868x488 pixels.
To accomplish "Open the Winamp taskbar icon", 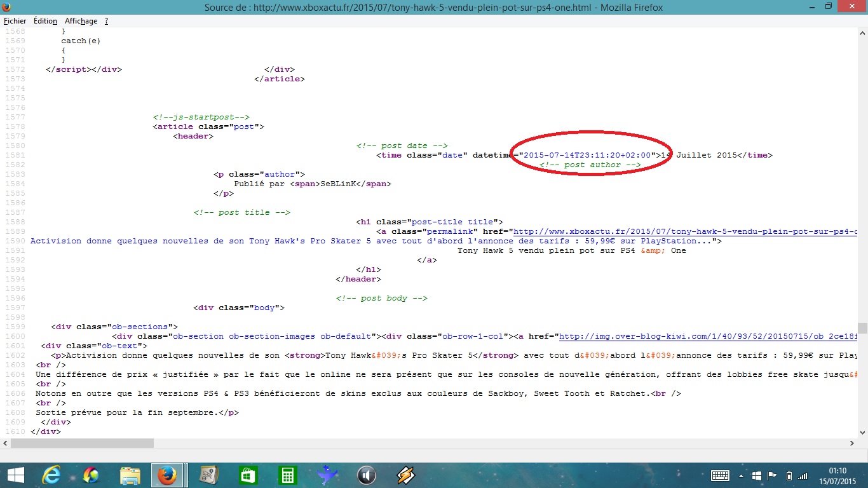I will (x=405, y=475).
